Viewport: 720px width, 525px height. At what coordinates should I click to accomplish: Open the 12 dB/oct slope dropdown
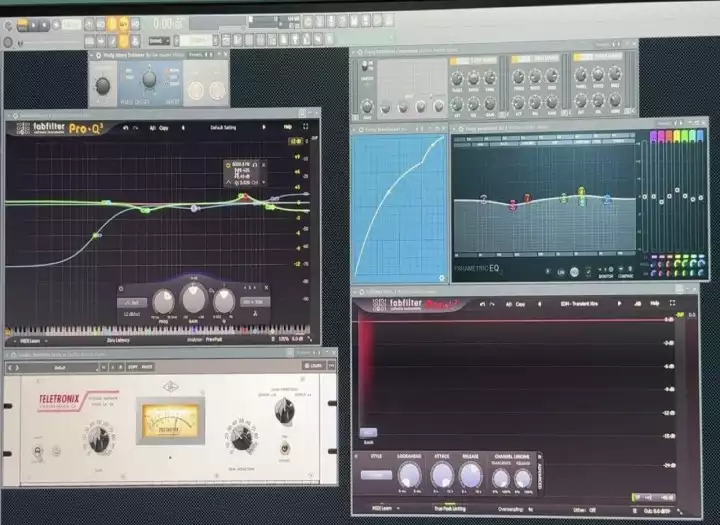pos(132,314)
